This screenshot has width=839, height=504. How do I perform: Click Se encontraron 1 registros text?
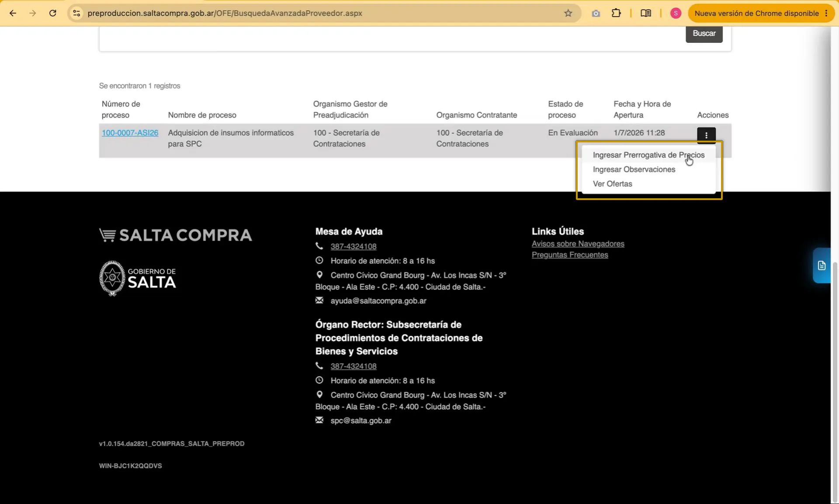click(139, 86)
